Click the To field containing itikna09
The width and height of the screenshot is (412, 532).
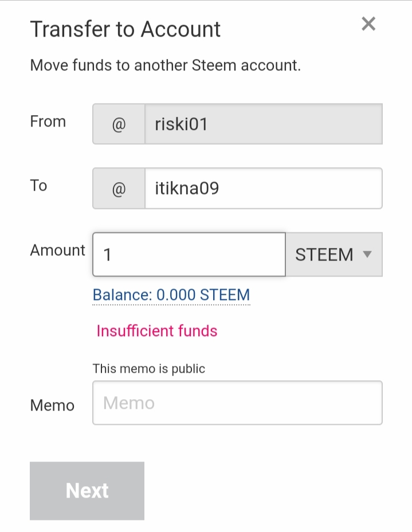(x=263, y=188)
